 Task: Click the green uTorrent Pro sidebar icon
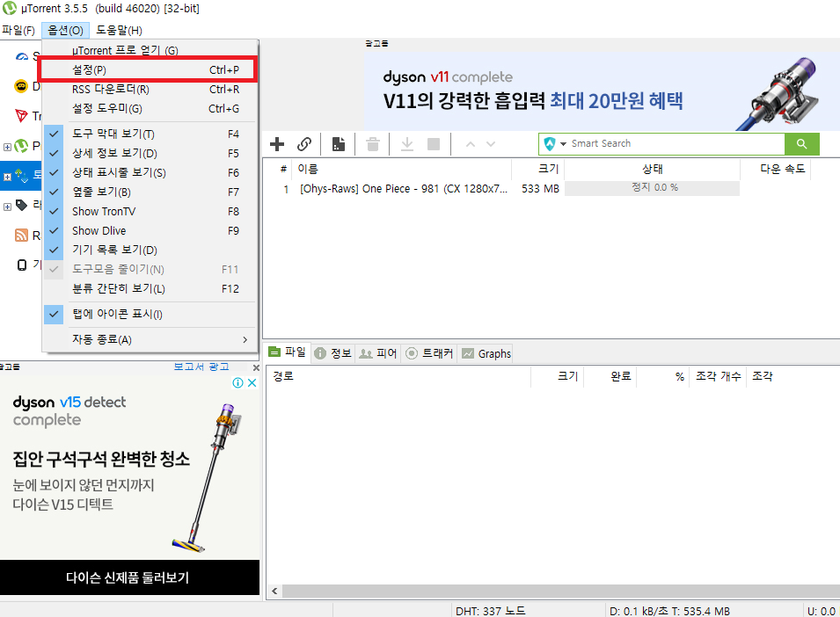(x=21, y=146)
